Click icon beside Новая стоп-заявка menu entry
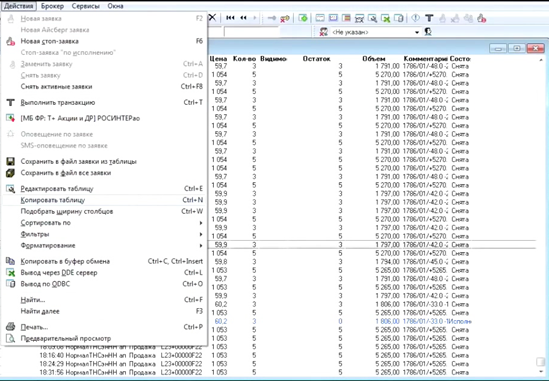The width and height of the screenshot is (549, 381). pyautogui.click(x=11, y=41)
